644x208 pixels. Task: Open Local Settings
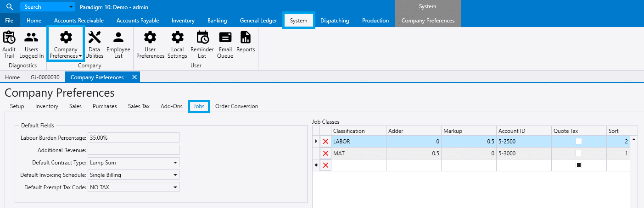pos(177,45)
